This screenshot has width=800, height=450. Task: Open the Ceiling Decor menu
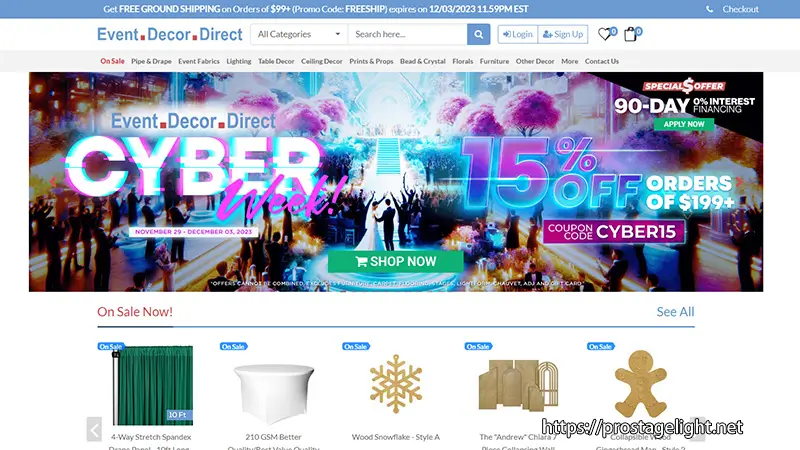click(321, 61)
